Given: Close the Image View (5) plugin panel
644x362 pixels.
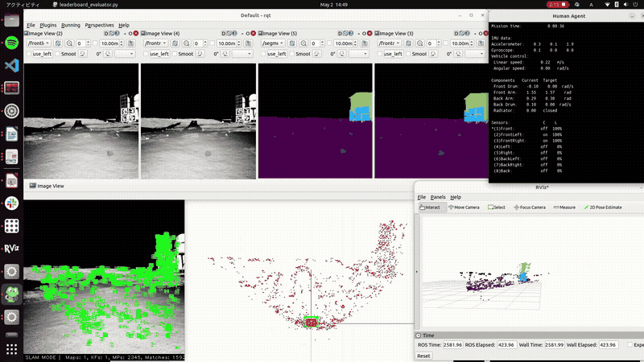Looking at the screenshot, I should point(369,33).
